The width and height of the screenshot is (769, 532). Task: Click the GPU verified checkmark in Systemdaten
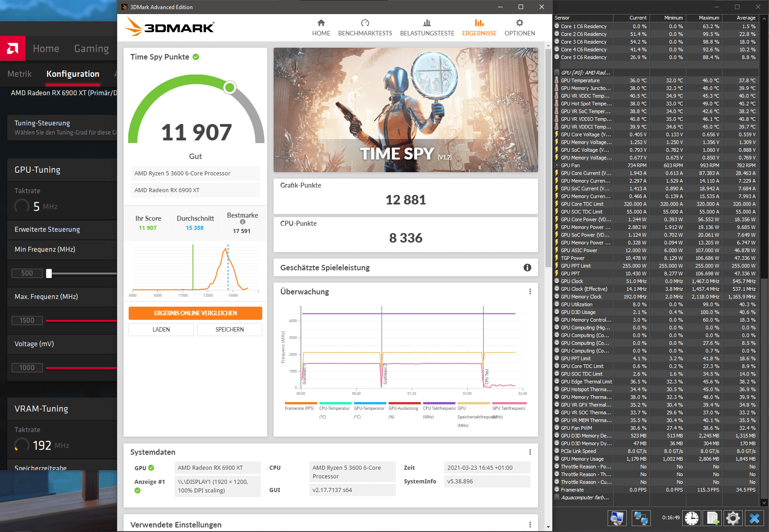coord(151,468)
